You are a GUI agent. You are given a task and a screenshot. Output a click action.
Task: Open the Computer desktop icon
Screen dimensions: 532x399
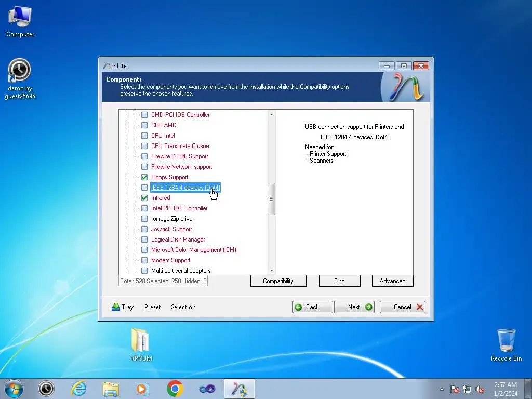[20, 22]
